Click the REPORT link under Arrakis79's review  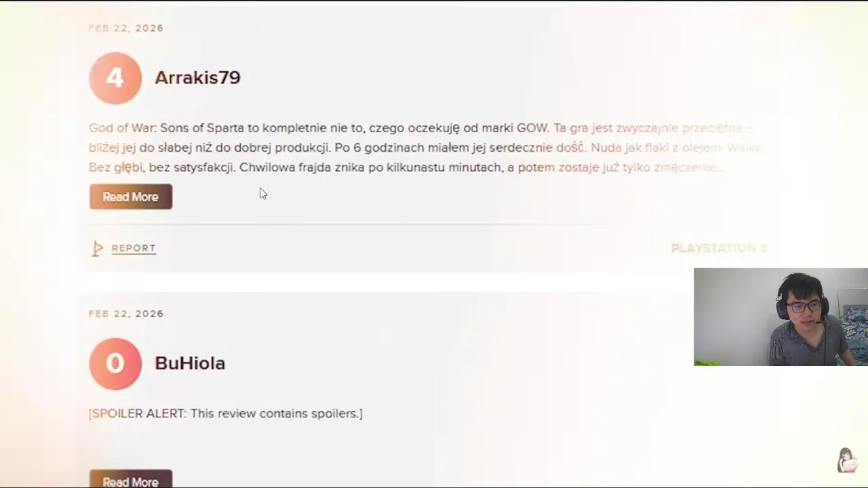pyautogui.click(x=134, y=249)
